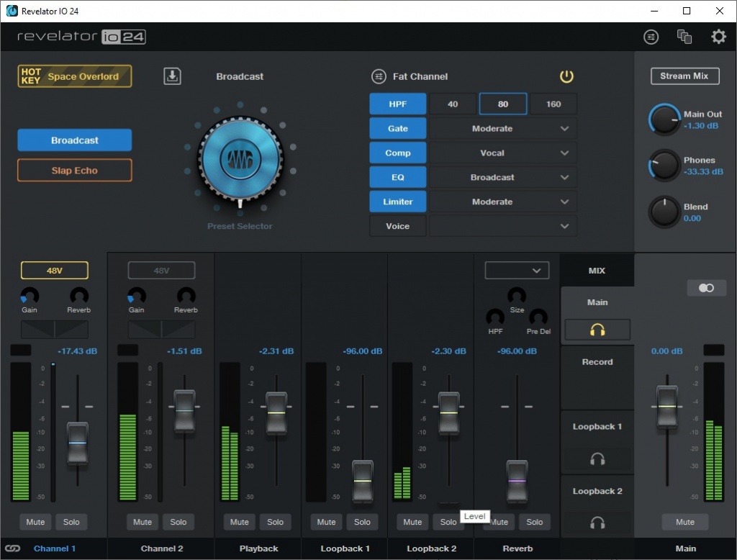
Task: Click the scenes copy icon in header
Action: pyautogui.click(x=684, y=37)
